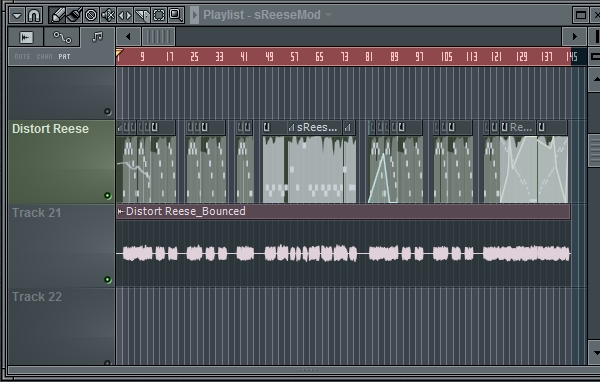
Task: Click the horizontal scrollbar handle
Action: (x=158, y=37)
